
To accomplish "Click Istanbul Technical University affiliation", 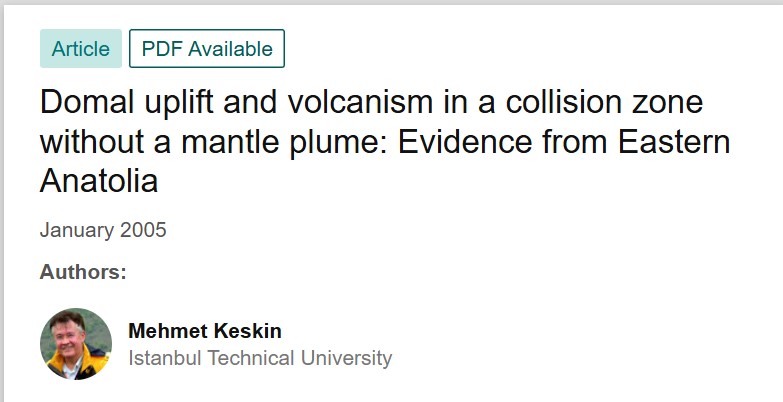I will [260, 358].
